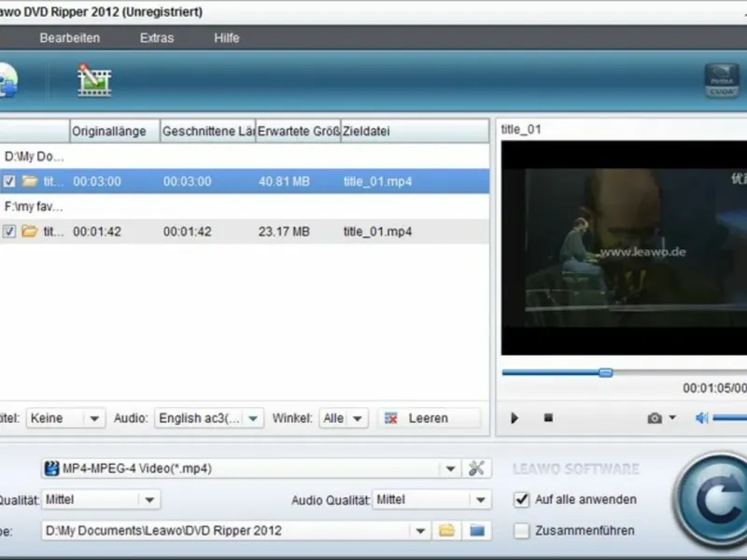The height and width of the screenshot is (560, 747).
Task: Click the Originallänge column header
Action: pyautogui.click(x=115, y=131)
